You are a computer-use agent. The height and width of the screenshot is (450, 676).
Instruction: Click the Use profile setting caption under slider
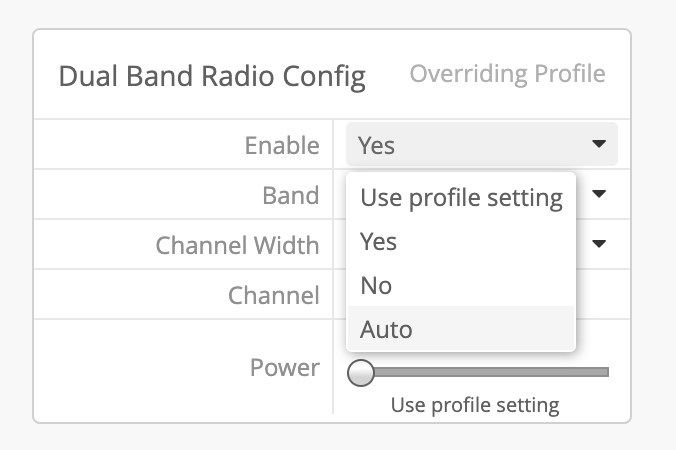click(475, 405)
